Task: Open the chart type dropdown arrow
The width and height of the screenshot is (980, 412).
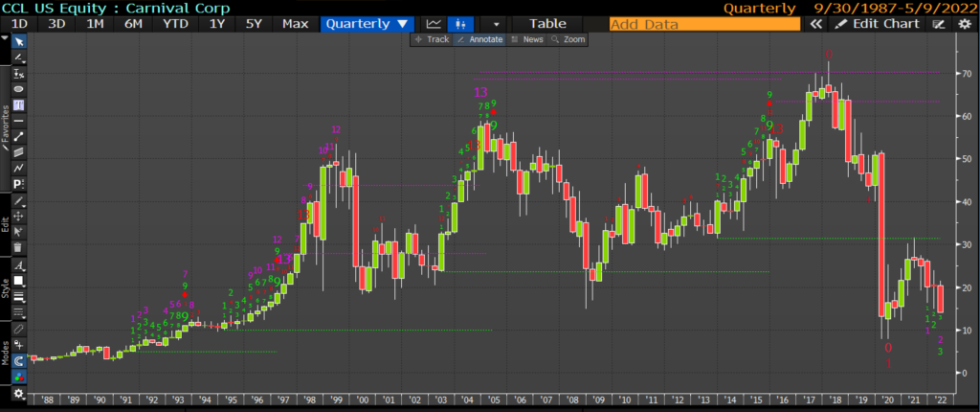Action: 497,24
